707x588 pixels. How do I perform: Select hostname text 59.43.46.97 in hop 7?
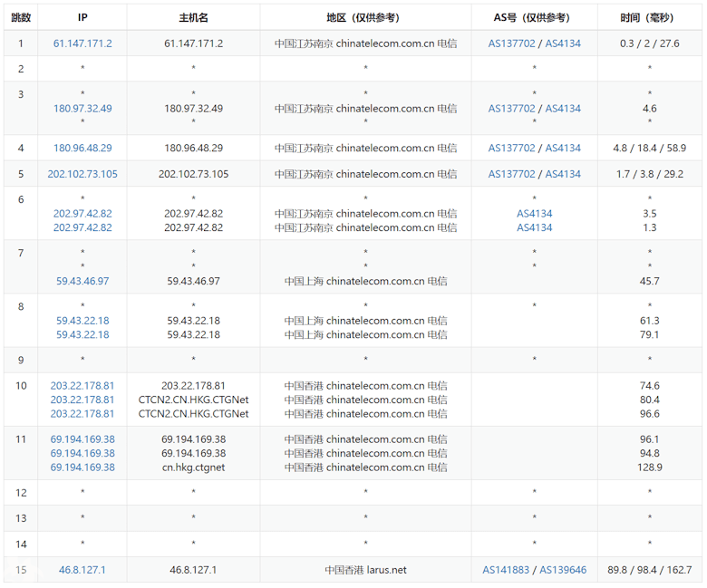click(x=193, y=281)
